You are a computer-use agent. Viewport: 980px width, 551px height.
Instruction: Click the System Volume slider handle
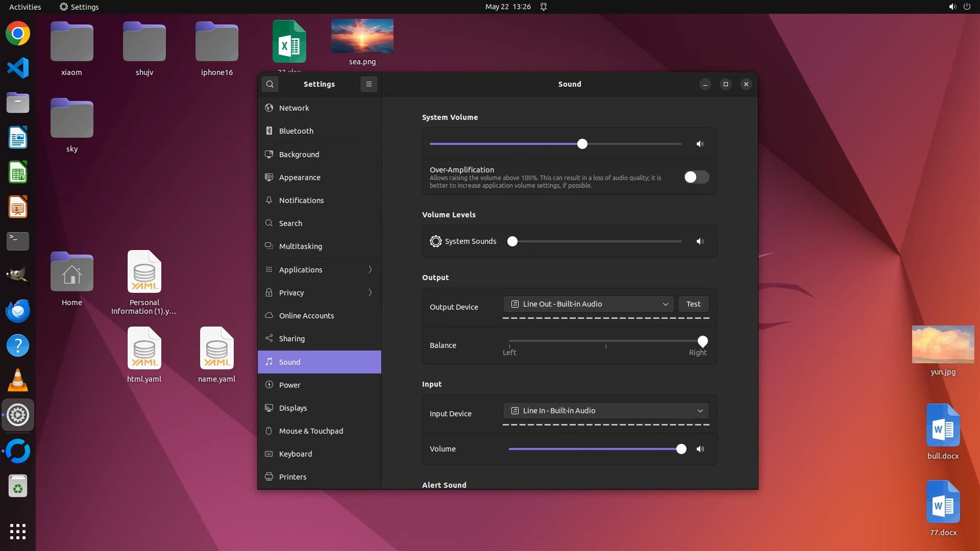pyautogui.click(x=582, y=144)
